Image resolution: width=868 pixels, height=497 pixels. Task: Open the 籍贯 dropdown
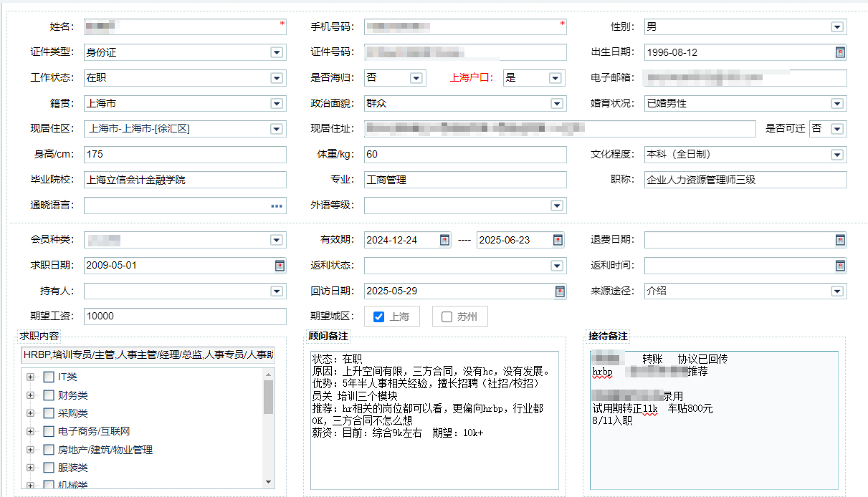[x=277, y=104]
